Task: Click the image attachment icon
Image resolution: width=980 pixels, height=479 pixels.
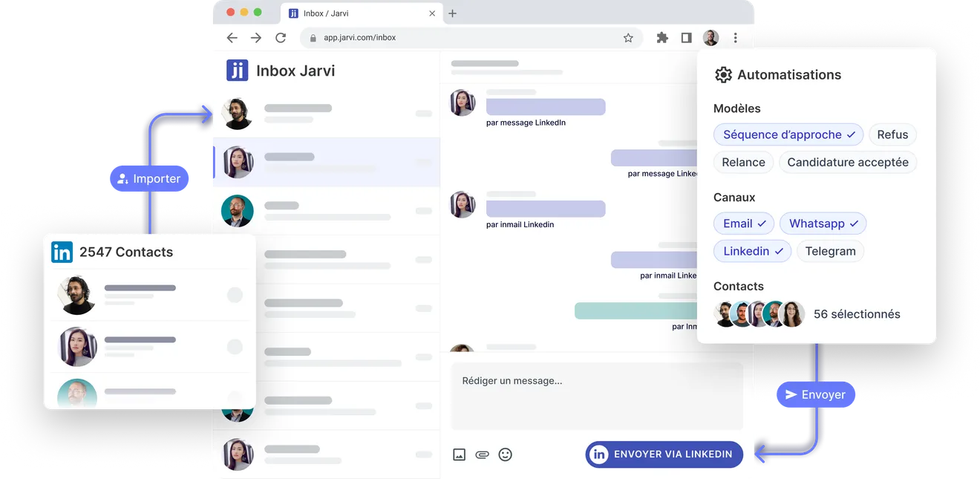Action: [459, 454]
